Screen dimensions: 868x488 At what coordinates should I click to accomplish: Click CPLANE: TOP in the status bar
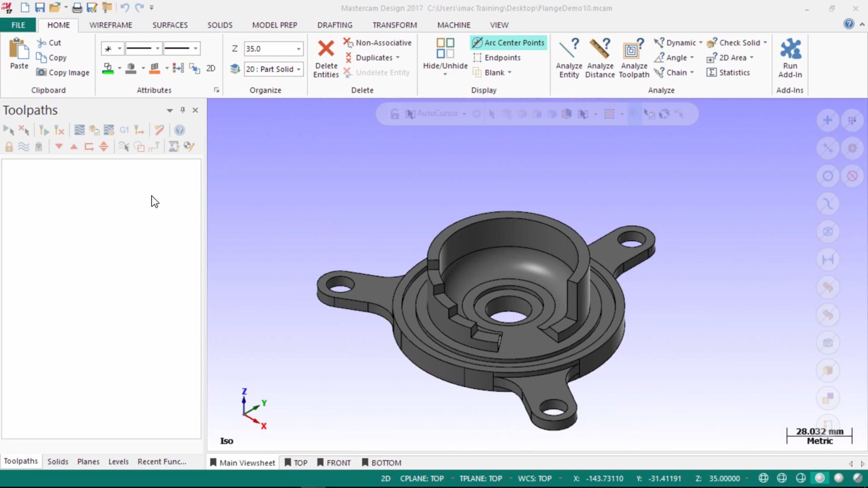click(422, 479)
